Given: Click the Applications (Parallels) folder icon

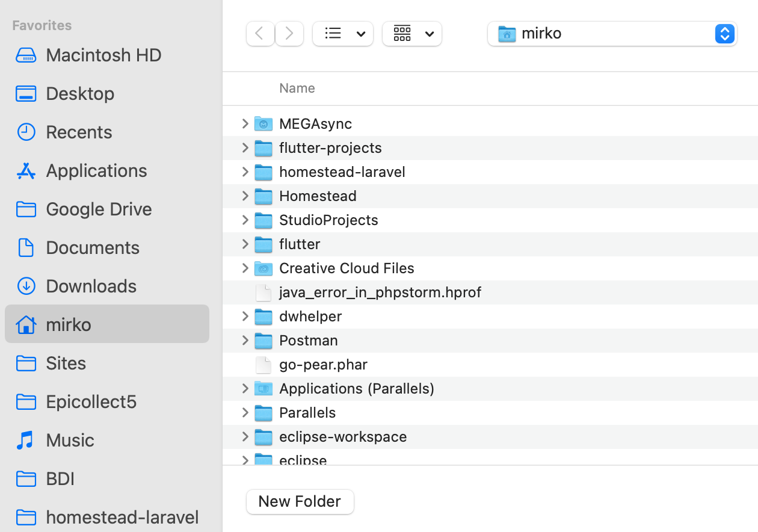Looking at the screenshot, I should pyautogui.click(x=263, y=389).
